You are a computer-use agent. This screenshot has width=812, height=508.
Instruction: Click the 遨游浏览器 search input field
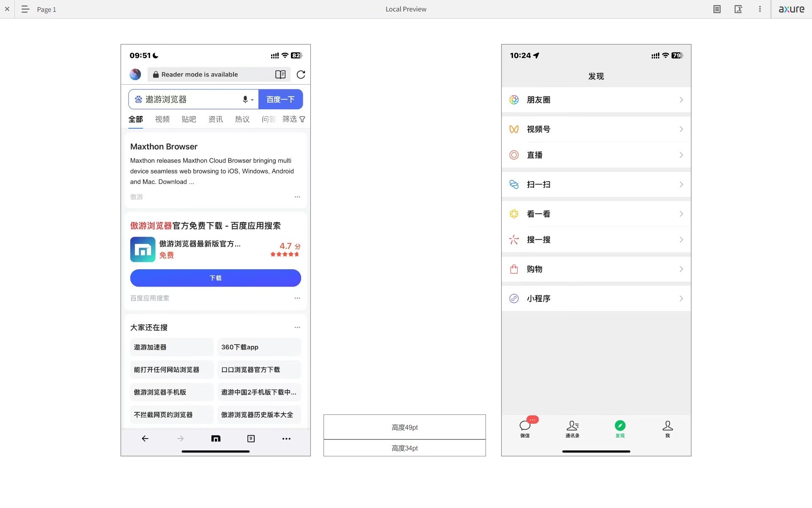(186, 99)
